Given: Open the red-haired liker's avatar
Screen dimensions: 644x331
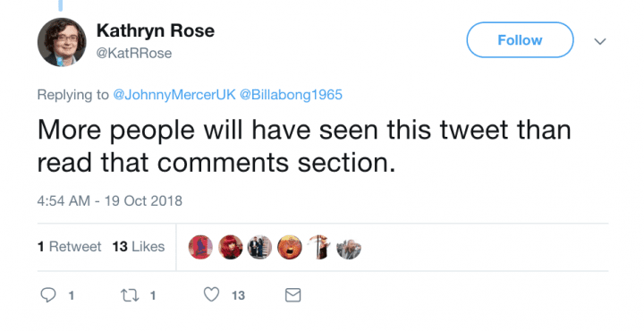Looking at the screenshot, I should tap(231, 247).
